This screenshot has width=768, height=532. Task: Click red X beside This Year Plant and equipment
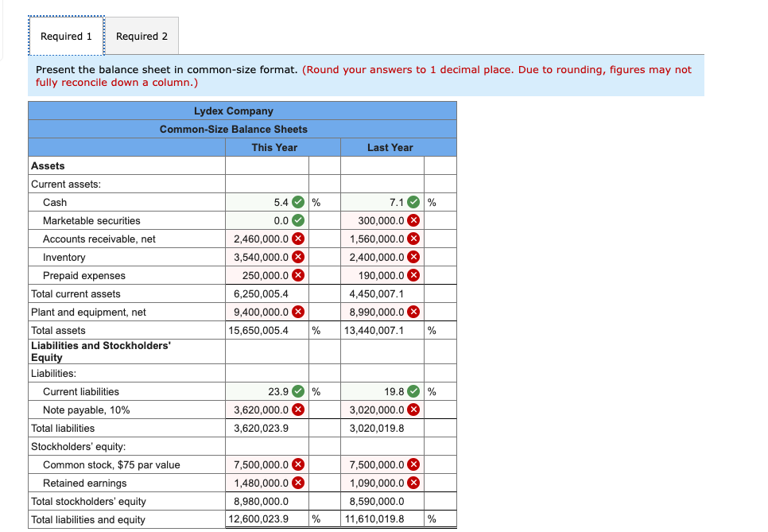pos(298,312)
